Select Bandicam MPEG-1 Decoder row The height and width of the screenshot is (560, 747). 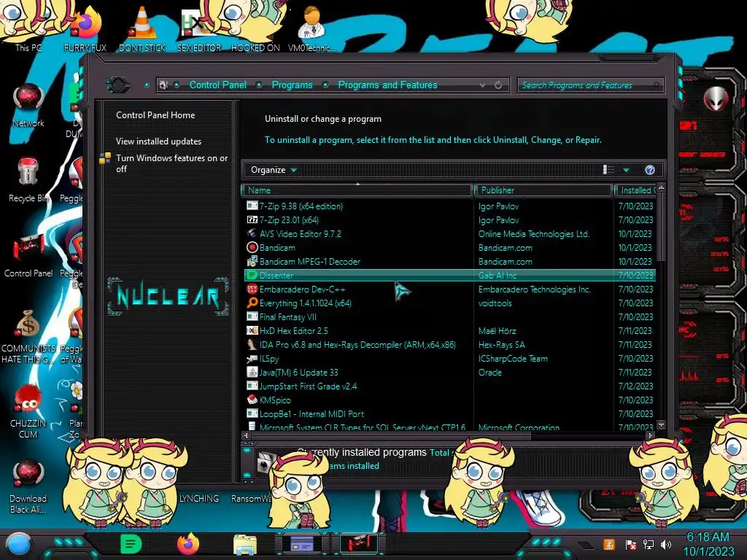coord(449,262)
